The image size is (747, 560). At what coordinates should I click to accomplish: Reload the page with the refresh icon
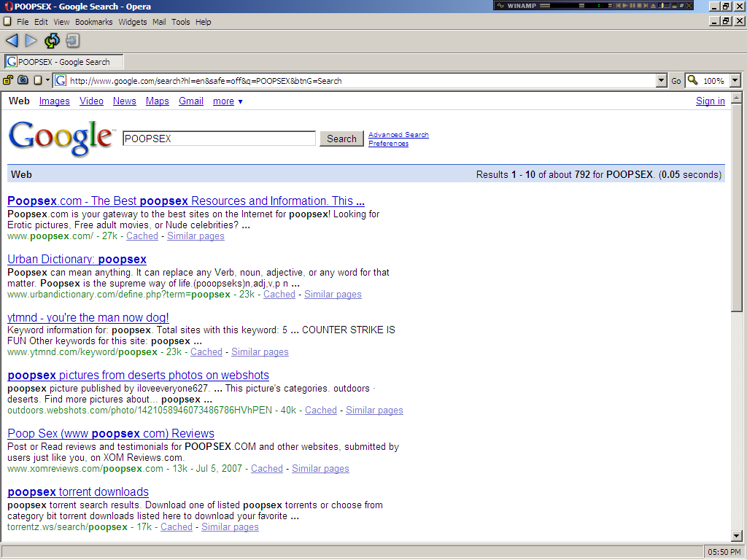tap(52, 41)
